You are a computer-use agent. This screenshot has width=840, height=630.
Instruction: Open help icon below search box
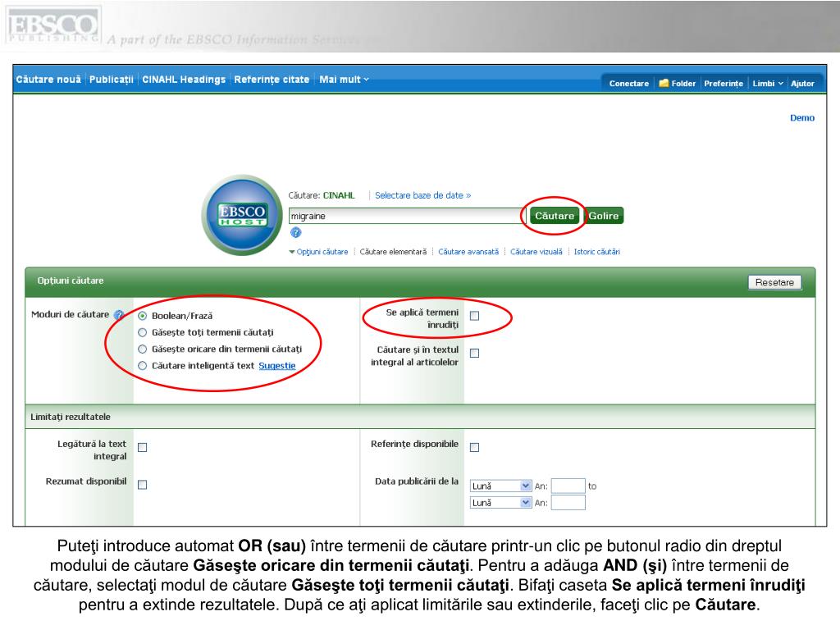tap(295, 232)
